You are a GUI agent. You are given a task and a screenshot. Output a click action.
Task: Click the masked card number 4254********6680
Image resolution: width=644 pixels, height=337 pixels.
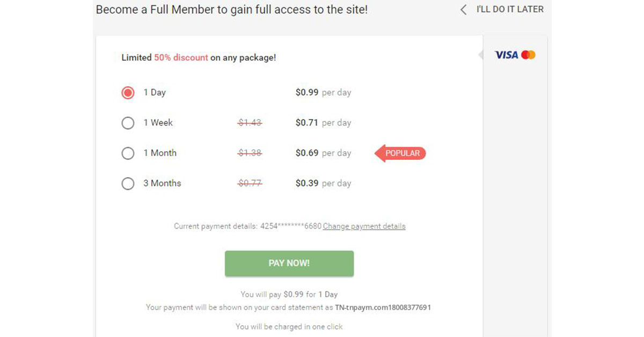[x=291, y=226]
